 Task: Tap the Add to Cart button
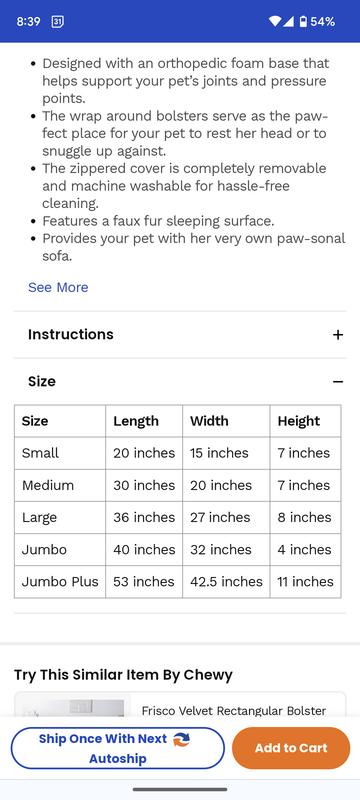coord(291,748)
